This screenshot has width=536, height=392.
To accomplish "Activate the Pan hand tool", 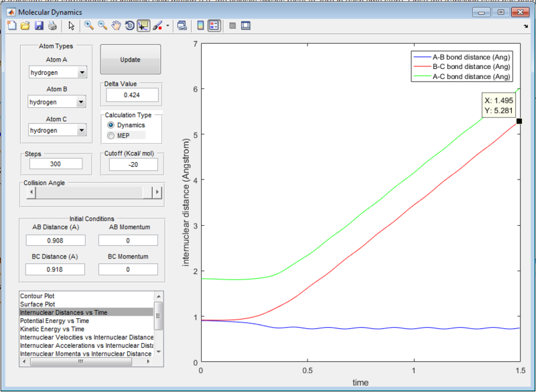I will [x=116, y=25].
